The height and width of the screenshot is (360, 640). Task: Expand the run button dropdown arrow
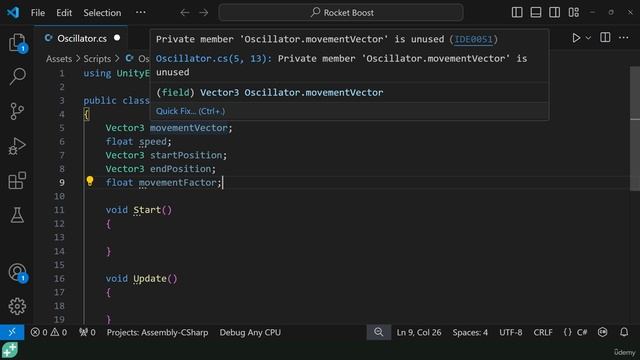pyautogui.click(x=588, y=38)
